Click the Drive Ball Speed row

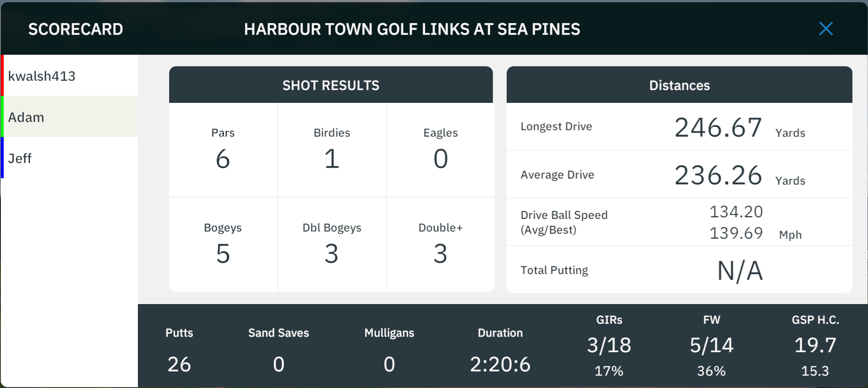[x=679, y=222]
